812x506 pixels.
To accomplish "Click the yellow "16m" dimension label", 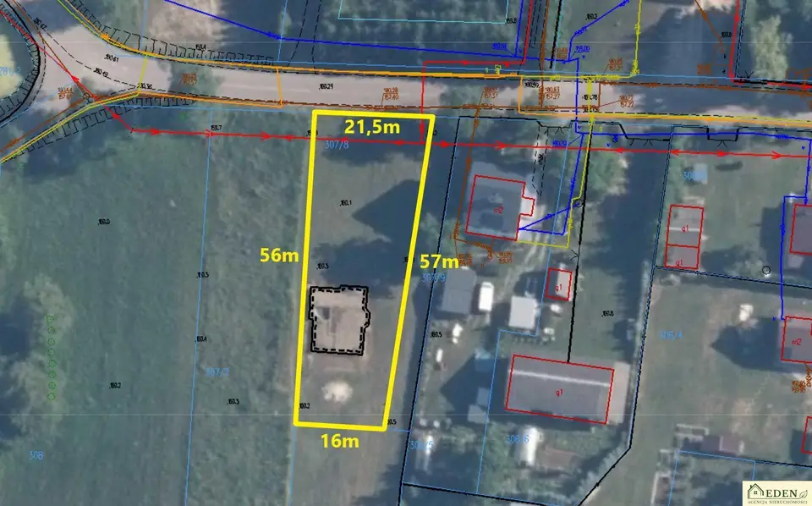I will (340, 441).
